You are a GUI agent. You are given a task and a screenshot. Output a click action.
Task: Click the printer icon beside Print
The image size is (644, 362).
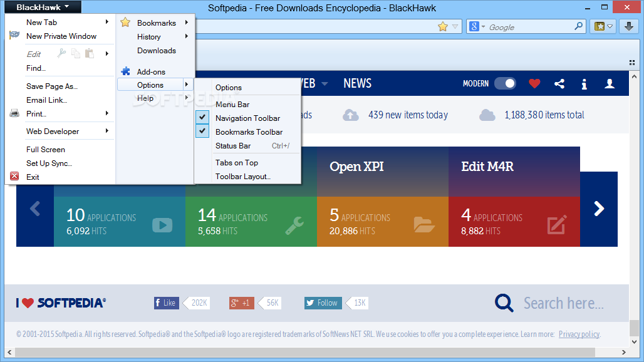[14, 113]
